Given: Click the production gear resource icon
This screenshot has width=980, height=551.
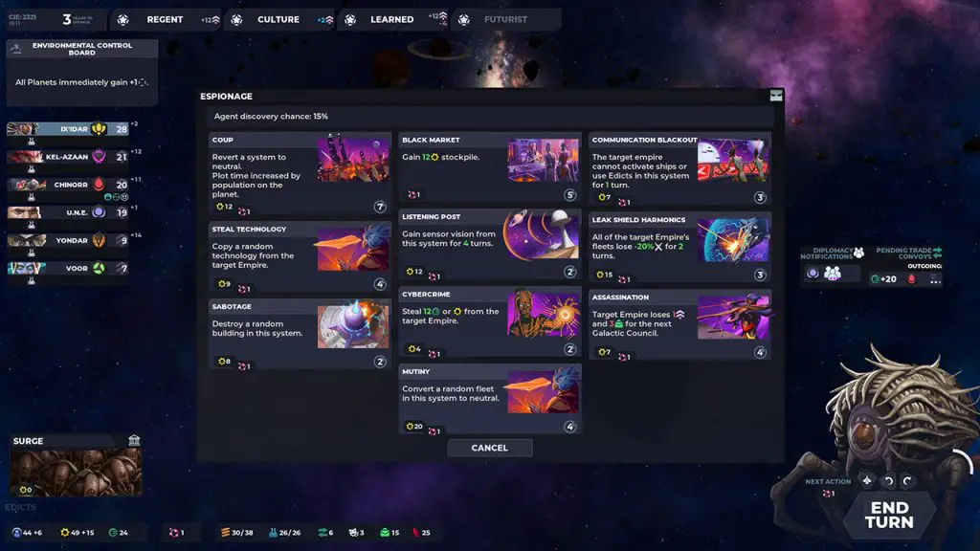Looking at the screenshot, I should tap(64, 532).
